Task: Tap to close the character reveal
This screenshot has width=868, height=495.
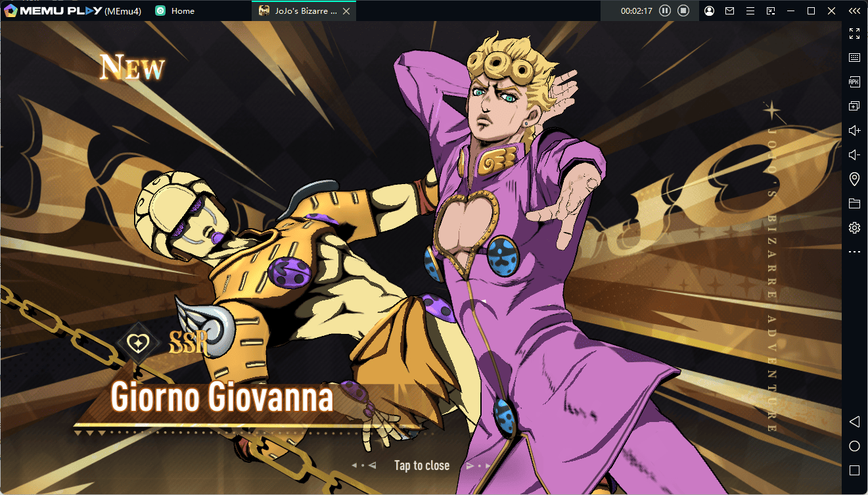Action: coord(422,465)
